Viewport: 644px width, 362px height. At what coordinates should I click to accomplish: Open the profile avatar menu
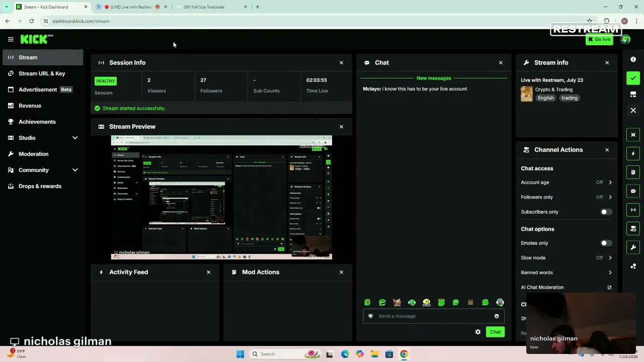[x=625, y=39]
